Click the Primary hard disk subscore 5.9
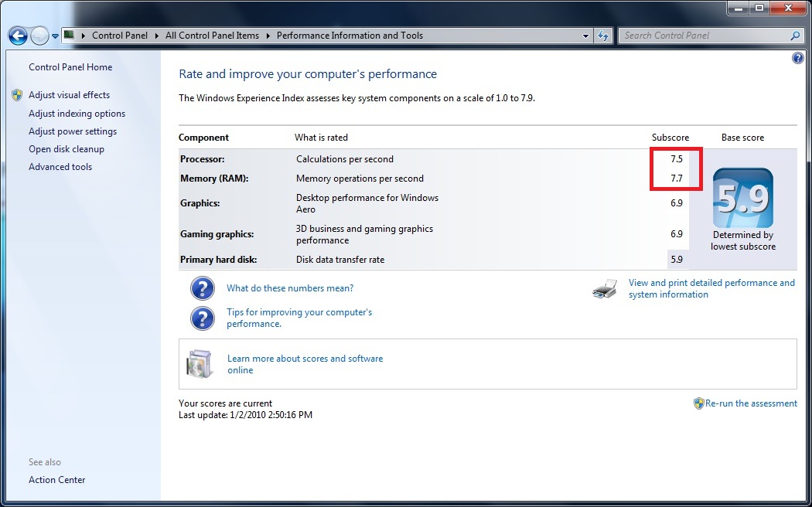Image resolution: width=812 pixels, height=507 pixels. (x=677, y=260)
